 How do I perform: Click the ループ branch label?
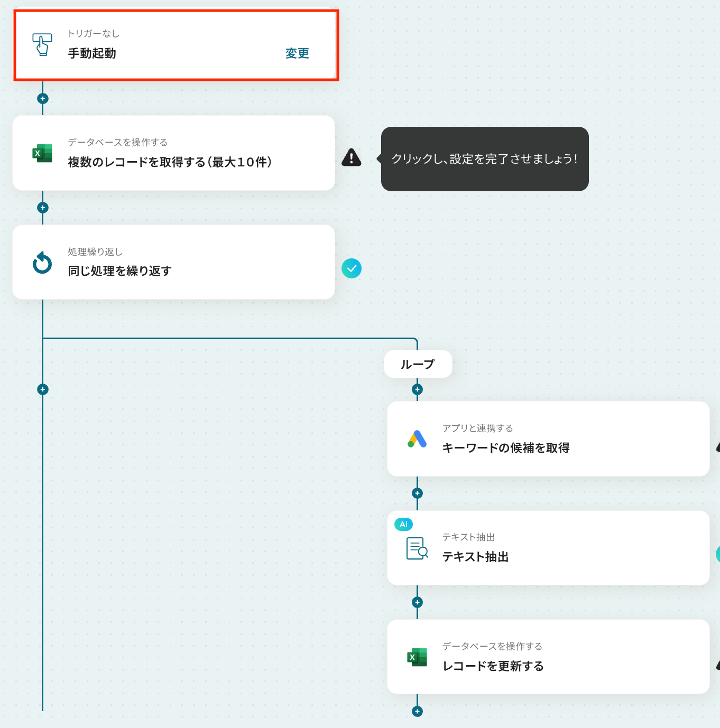418,364
